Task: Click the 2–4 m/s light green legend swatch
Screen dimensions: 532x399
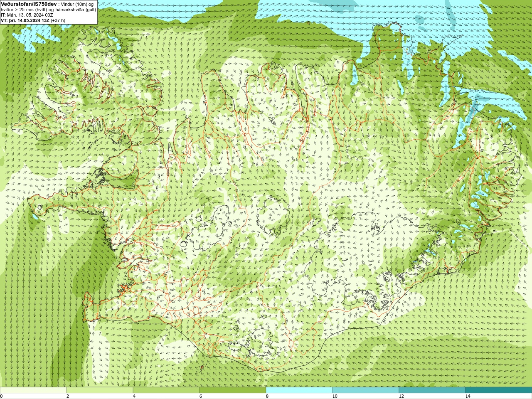Action: click(100, 390)
